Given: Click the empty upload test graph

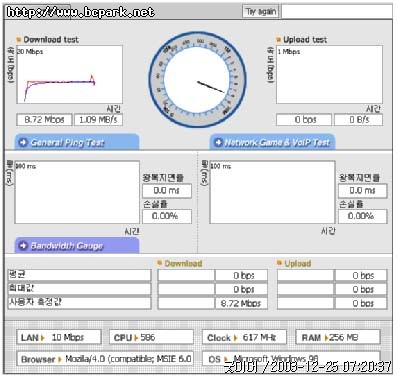Looking at the screenshot, I should [329, 75].
